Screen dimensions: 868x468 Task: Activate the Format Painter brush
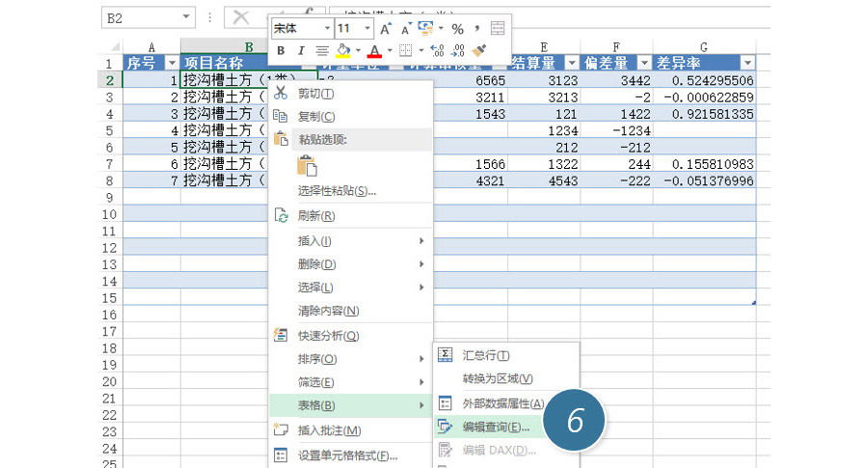(x=478, y=51)
